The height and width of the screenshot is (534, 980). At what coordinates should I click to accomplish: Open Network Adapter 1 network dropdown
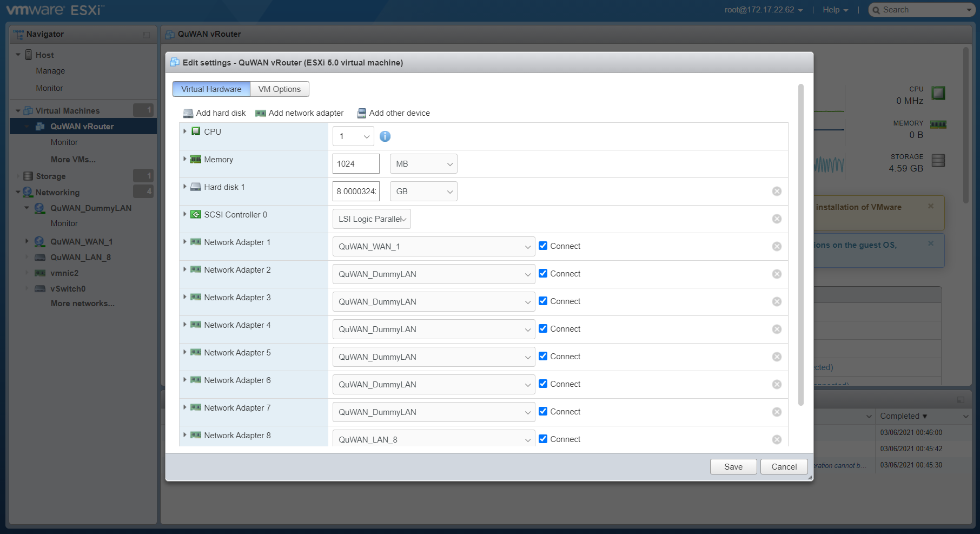coord(433,247)
